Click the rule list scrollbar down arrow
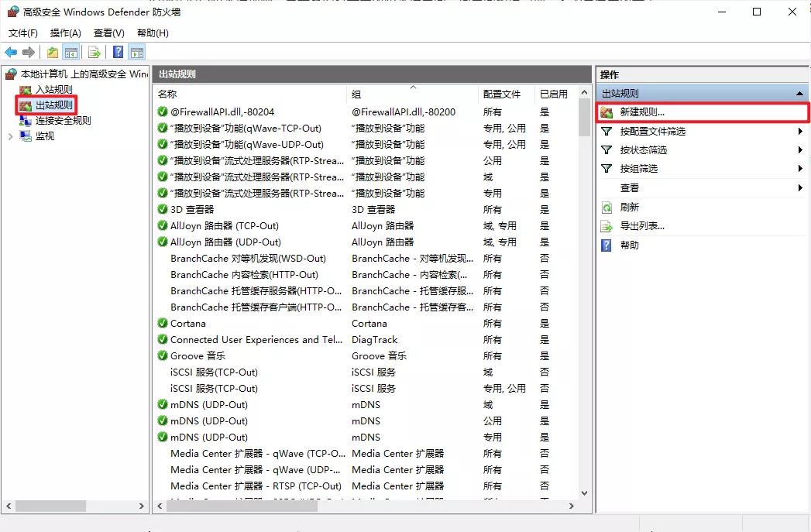This screenshot has height=532, width=811. pyautogui.click(x=586, y=493)
